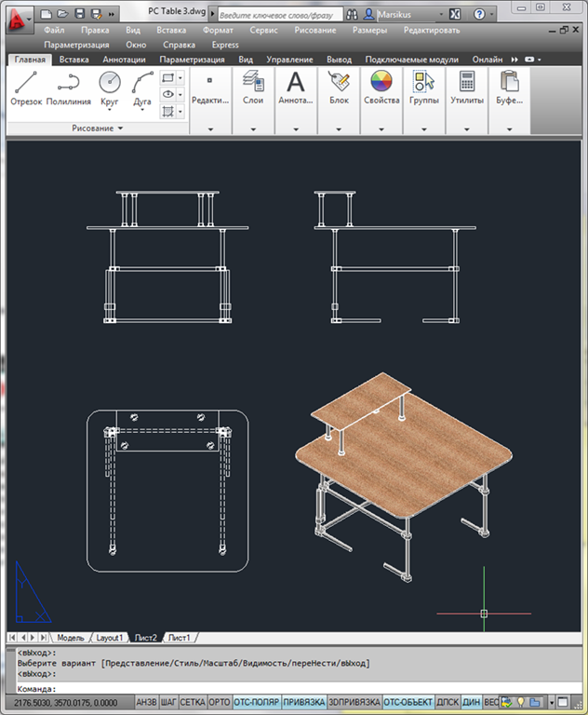The width and height of the screenshot is (588, 715).
Task: Open the Размеры menu
Action: (x=369, y=30)
